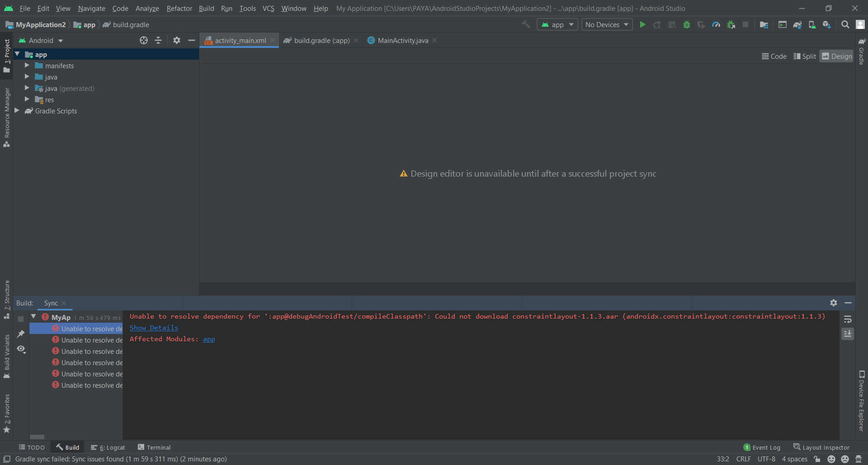This screenshot has width=868, height=465.
Task: Open the Project Structure icon in toolbar
Action: pyautogui.click(x=764, y=25)
